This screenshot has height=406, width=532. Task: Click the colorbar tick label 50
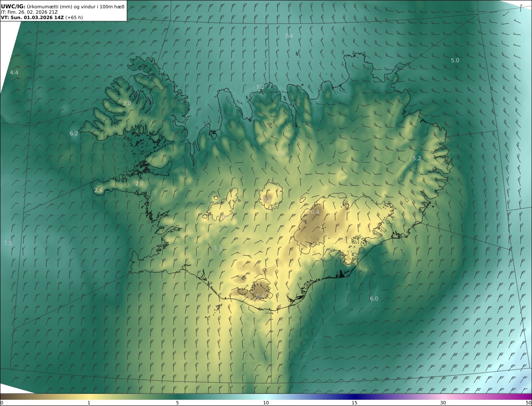tap(529, 403)
